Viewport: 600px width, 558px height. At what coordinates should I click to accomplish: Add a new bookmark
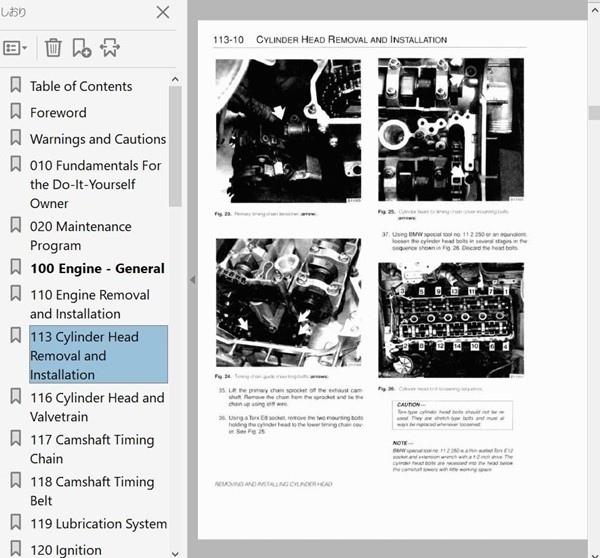(x=82, y=48)
